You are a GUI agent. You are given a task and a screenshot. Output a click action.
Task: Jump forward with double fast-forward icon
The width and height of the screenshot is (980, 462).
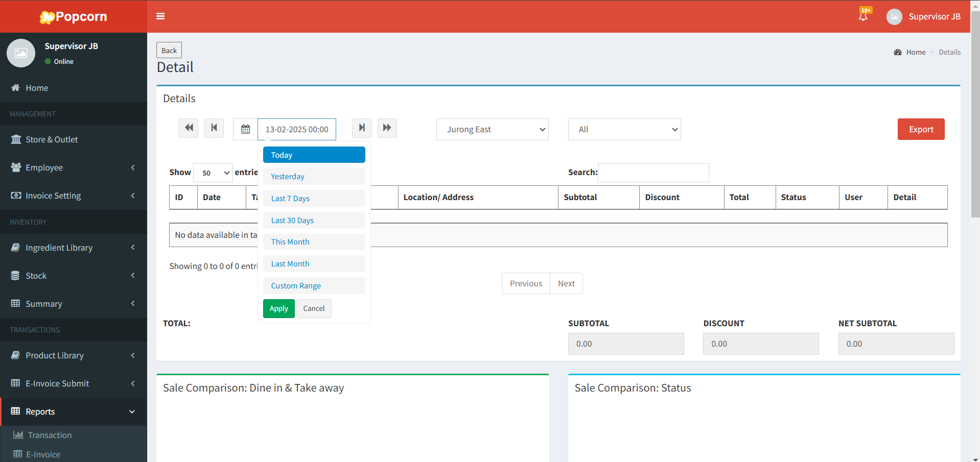point(387,128)
